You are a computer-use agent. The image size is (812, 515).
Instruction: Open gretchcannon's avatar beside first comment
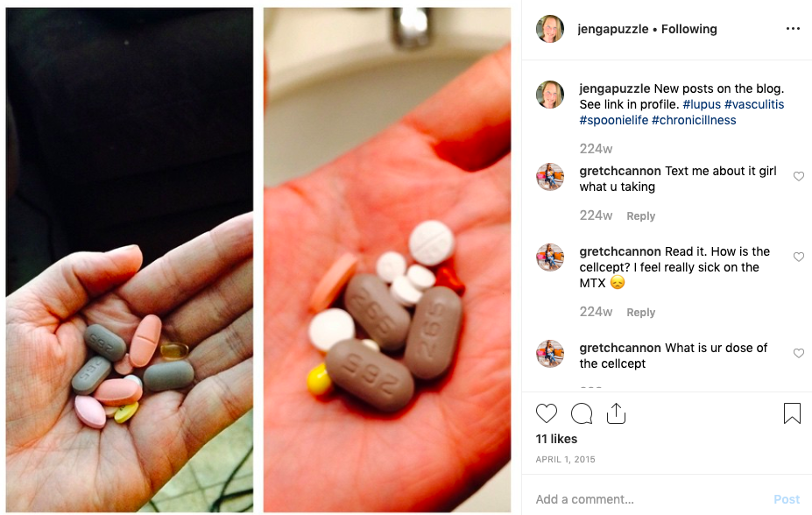tap(550, 177)
